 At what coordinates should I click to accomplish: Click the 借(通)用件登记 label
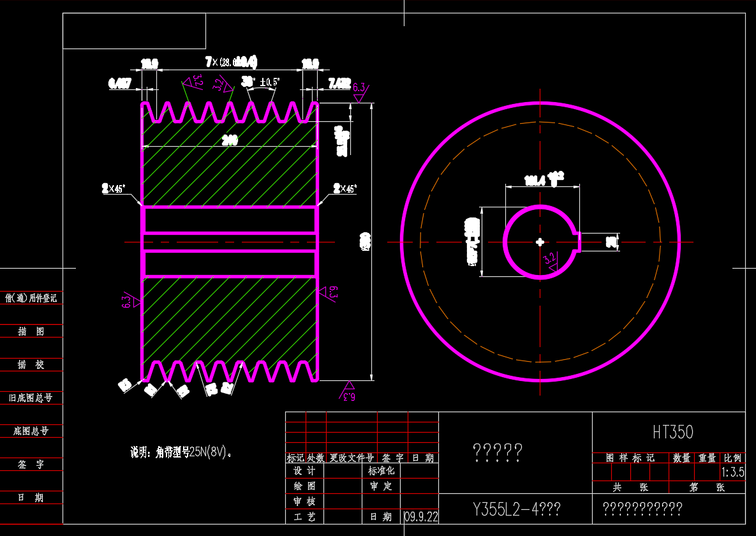click(31, 298)
